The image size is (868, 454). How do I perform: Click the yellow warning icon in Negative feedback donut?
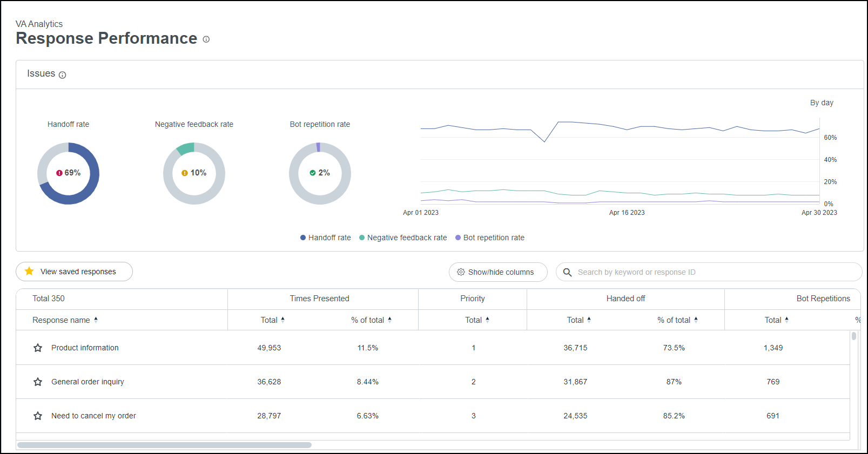coord(185,173)
